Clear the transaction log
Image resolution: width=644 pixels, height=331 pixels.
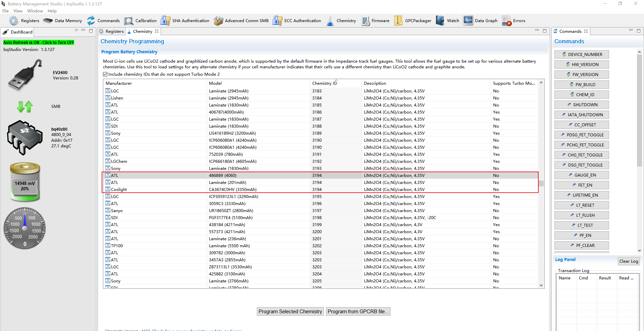629,261
